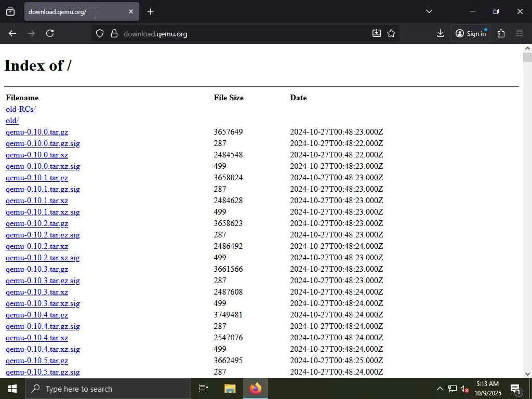Click the Date column header
Screen dimensions: 532x399
click(298, 98)
